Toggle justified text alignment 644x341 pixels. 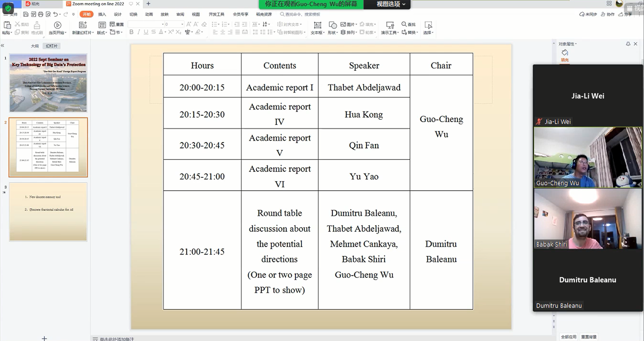click(x=238, y=32)
